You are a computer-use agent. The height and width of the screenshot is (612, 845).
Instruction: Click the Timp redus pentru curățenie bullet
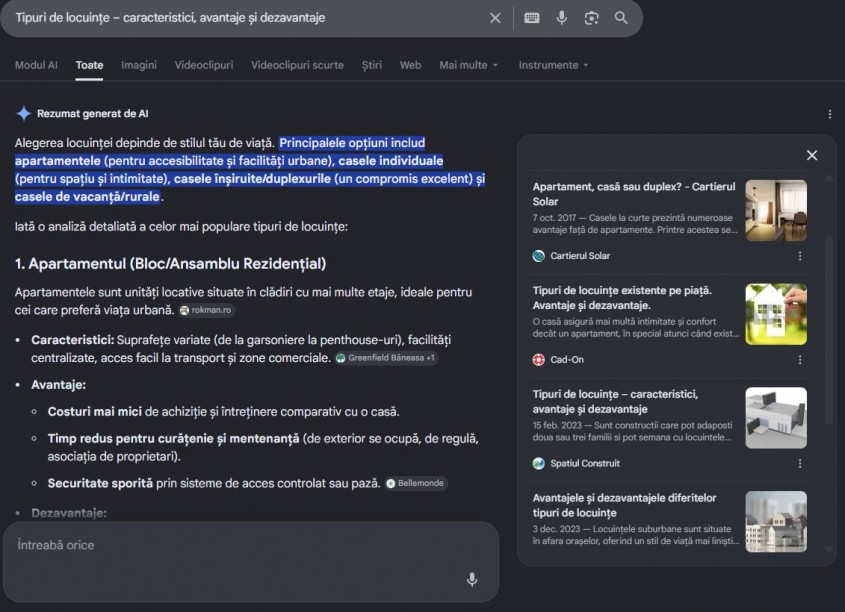point(262,447)
